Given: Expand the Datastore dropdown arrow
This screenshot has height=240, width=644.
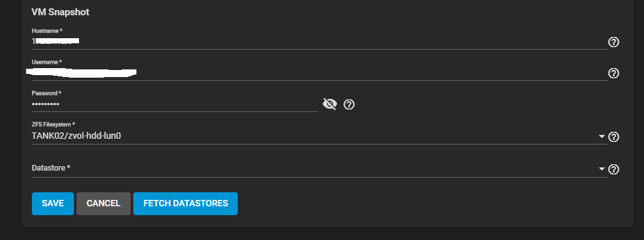Looking at the screenshot, I should click(x=602, y=169).
